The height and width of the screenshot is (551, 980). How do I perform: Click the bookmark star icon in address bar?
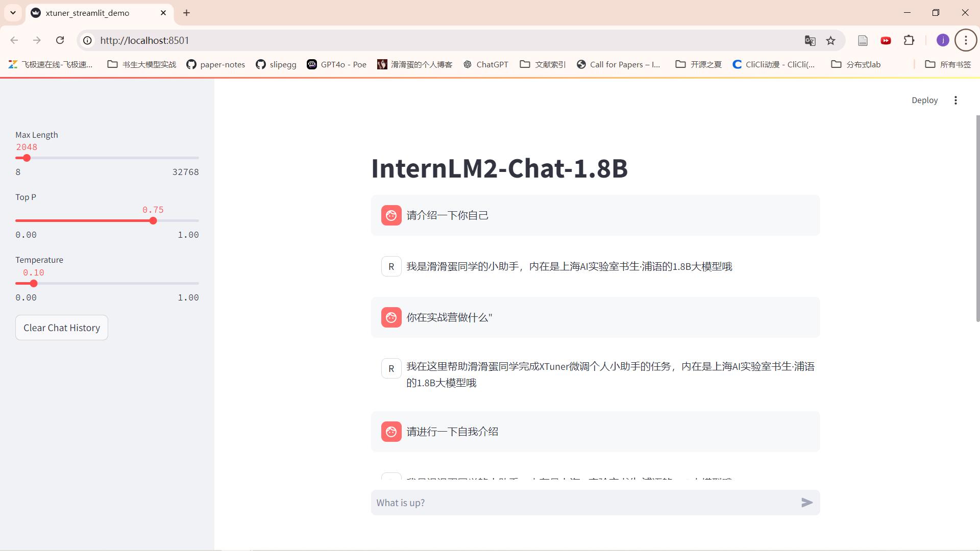[x=831, y=40]
